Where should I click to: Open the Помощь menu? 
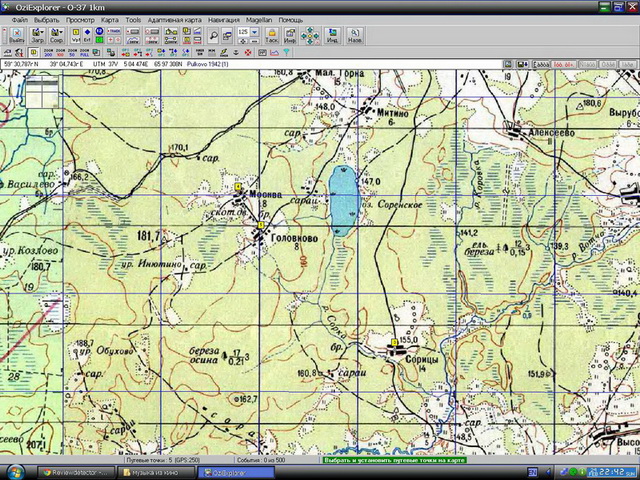coord(290,20)
